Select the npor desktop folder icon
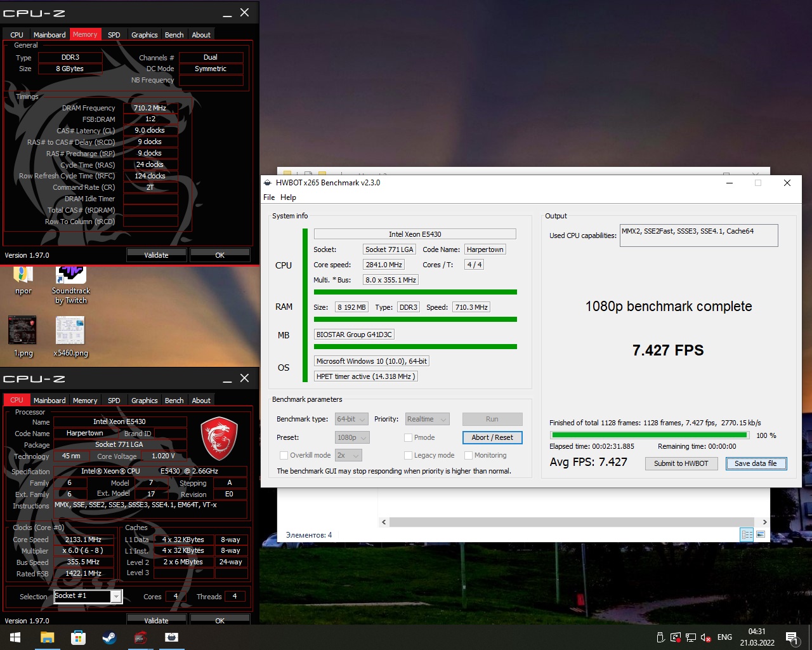This screenshot has width=812, height=650. click(23, 280)
